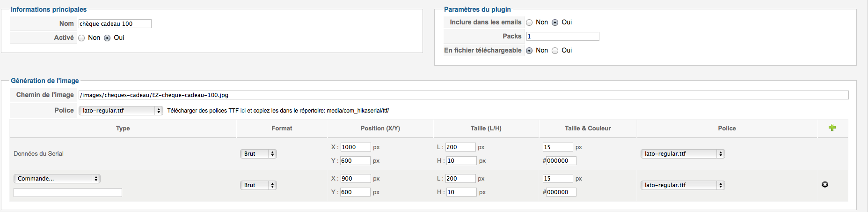Click the X position field in the Données du Serial row

point(355,147)
